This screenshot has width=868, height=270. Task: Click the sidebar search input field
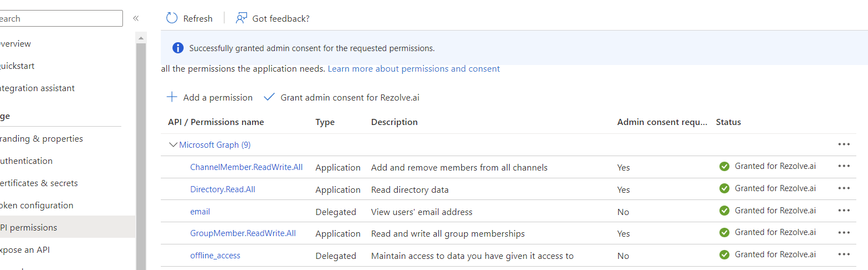click(x=60, y=18)
